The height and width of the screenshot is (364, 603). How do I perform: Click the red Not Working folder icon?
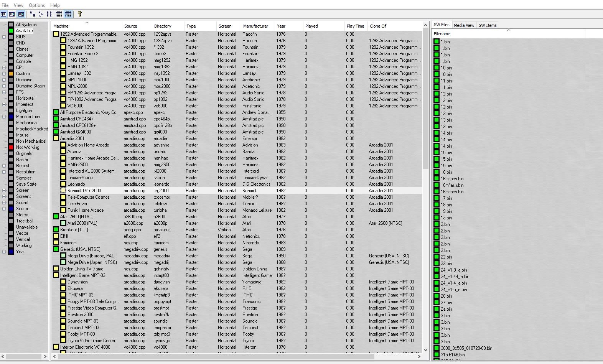click(11, 147)
